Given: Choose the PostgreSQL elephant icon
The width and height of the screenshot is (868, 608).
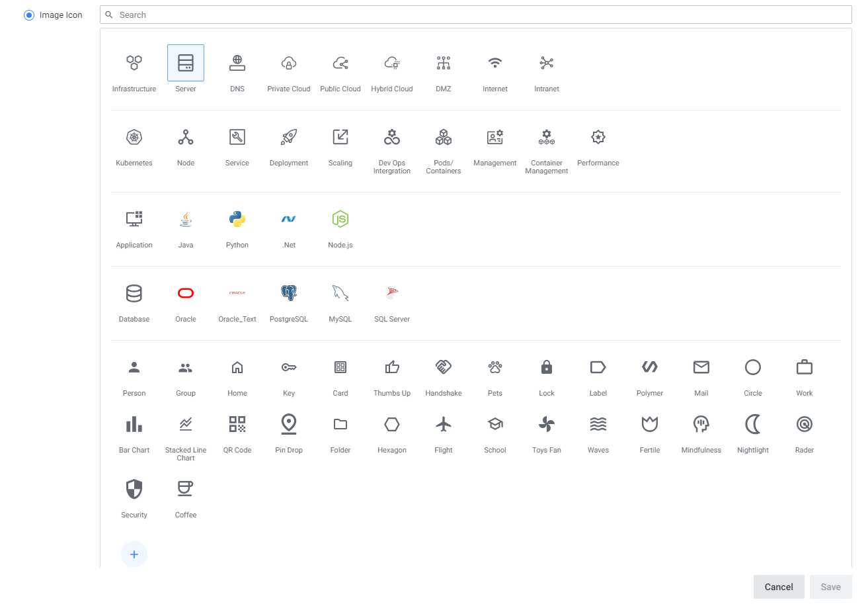Looking at the screenshot, I should pyautogui.click(x=289, y=294).
